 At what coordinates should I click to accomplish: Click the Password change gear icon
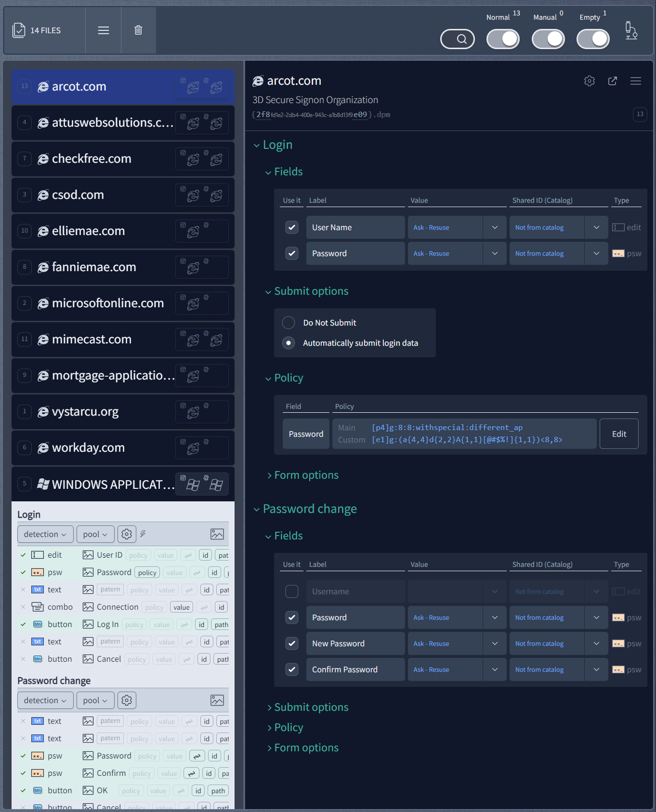click(x=127, y=700)
